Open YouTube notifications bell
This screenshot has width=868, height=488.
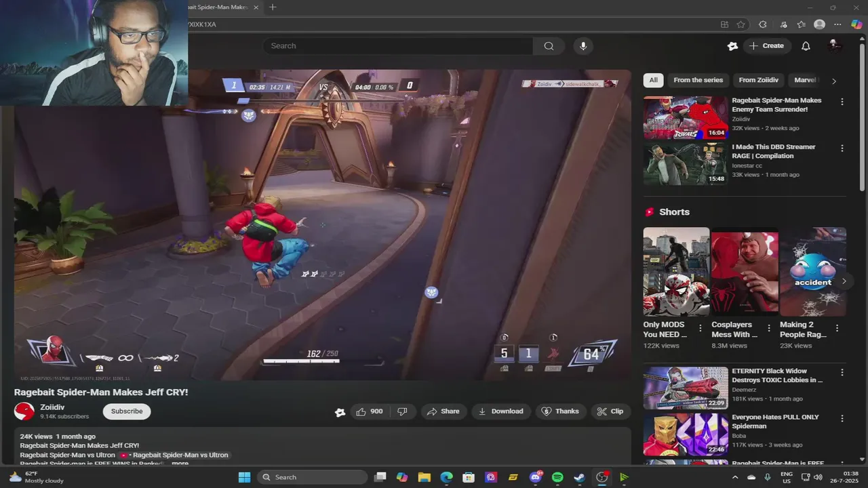tap(806, 46)
